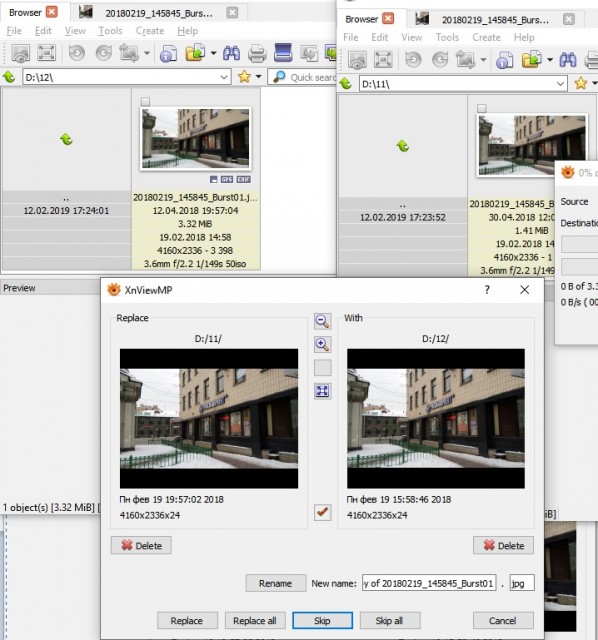Viewport: 598px width, 640px height.
Task: Click the green up-folder arrow beside the D:\11\ path
Action: click(345, 83)
